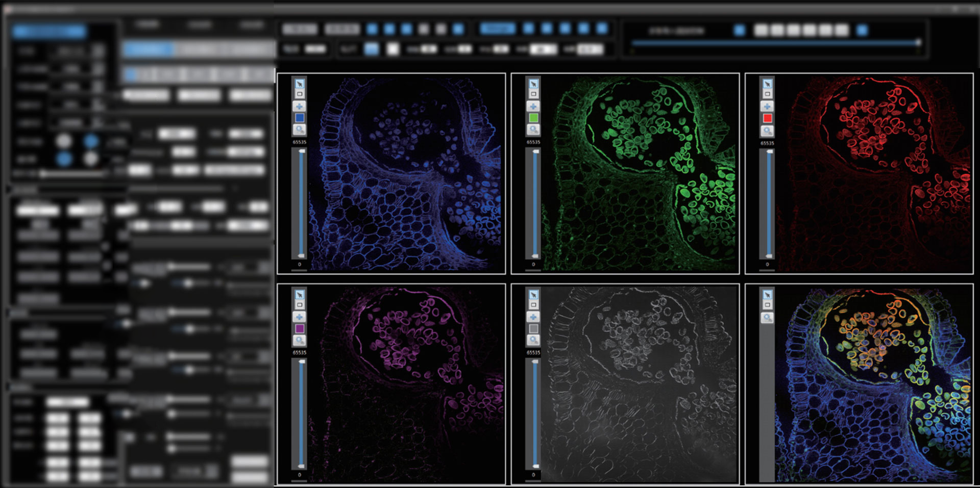
Task: Click the plus crosshair icon in red channel panel
Action: [x=767, y=106]
